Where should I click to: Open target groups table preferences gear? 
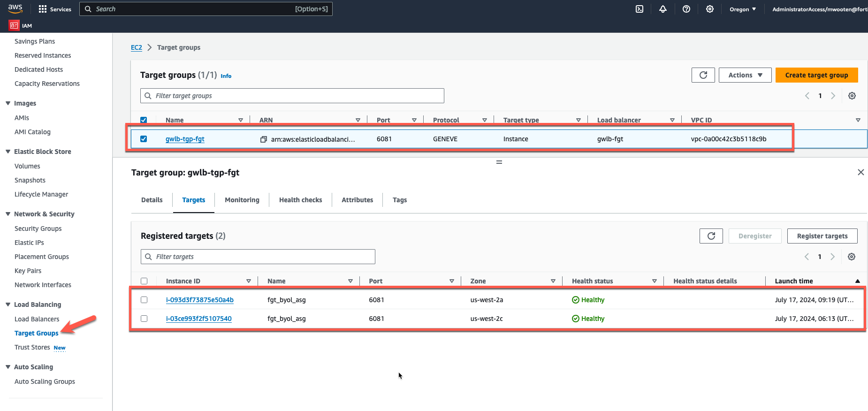(x=852, y=96)
